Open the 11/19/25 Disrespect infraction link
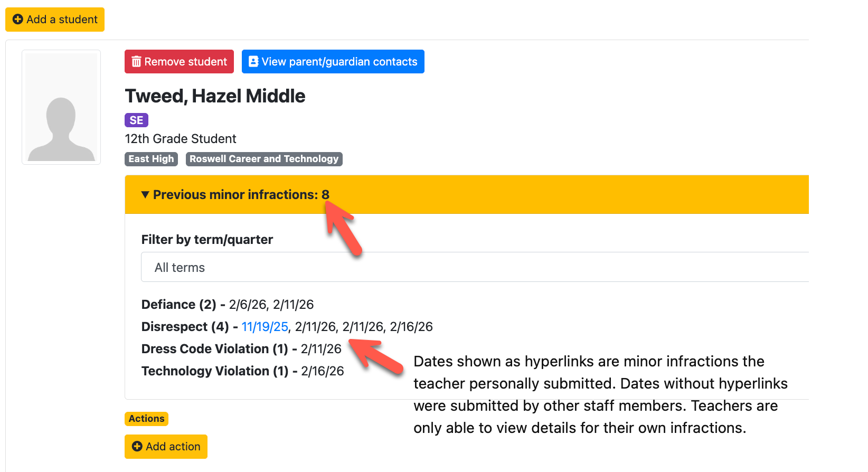Viewport: 868px width, 472px height. pyautogui.click(x=265, y=327)
